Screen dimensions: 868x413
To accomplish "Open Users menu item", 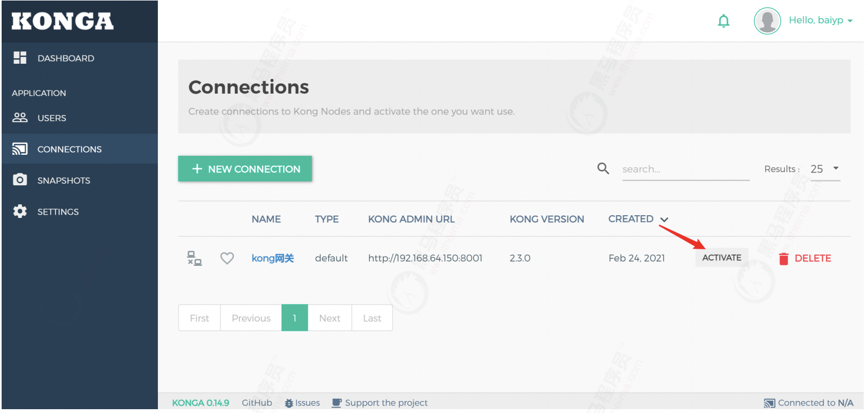I will click(x=80, y=118).
